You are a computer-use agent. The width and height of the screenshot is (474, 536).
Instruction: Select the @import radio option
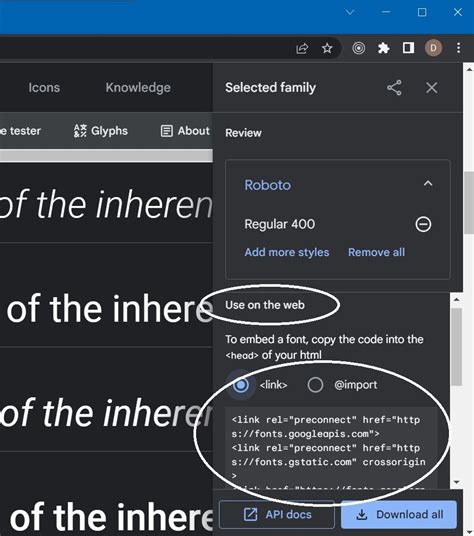(x=315, y=385)
